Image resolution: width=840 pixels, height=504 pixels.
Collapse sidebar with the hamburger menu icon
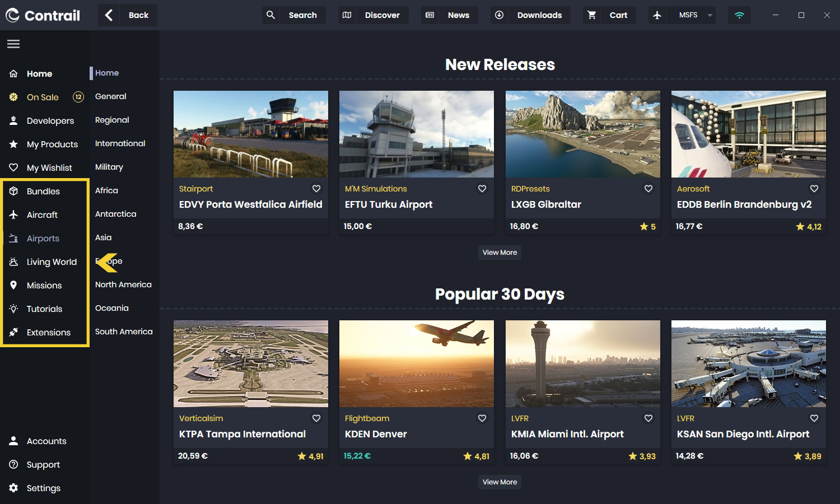13,44
